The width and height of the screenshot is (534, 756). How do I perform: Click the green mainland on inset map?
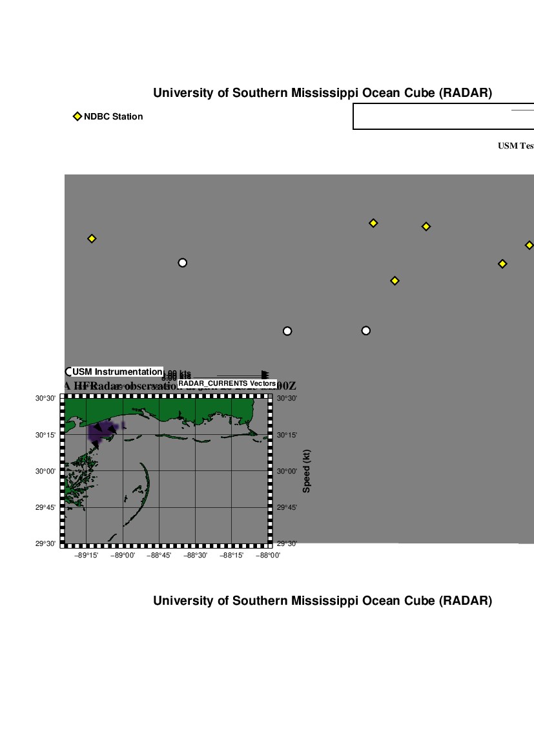(x=194, y=410)
